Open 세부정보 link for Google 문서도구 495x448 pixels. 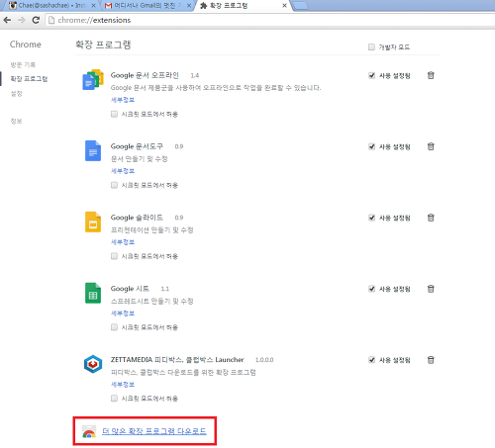(x=123, y=171)
